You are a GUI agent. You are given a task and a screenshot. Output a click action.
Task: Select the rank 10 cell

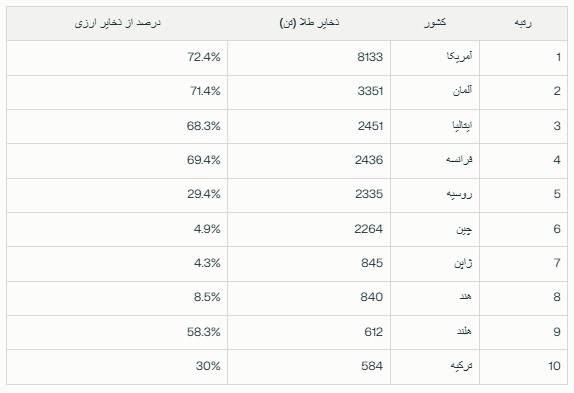(523, 367)
